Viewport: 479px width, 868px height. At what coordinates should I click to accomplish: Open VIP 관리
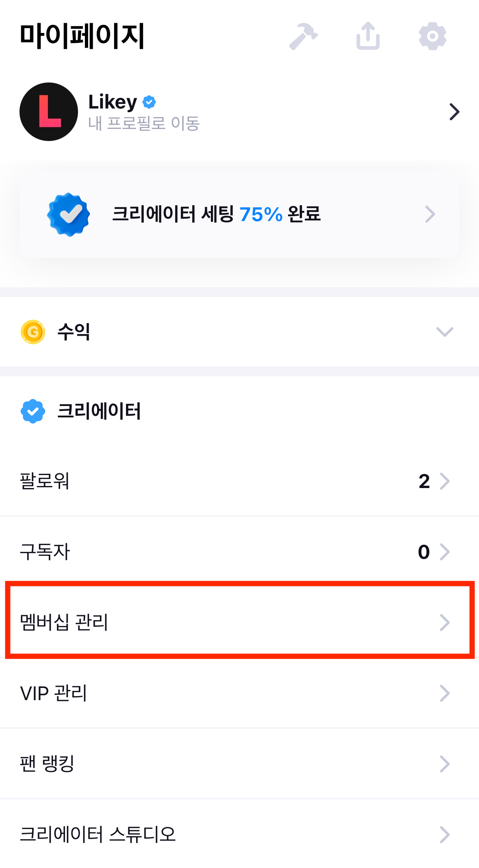point(239,693)
